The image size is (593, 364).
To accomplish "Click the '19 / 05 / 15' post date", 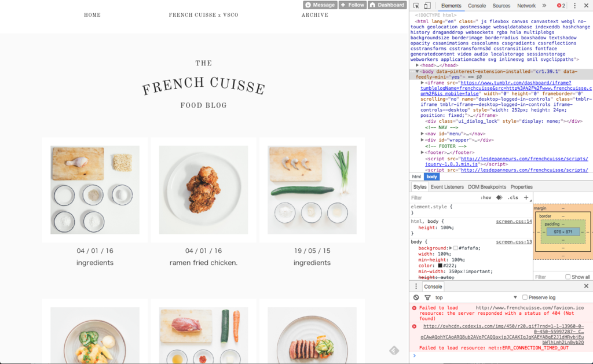I will pyautogui.click(x=312, y=251).
